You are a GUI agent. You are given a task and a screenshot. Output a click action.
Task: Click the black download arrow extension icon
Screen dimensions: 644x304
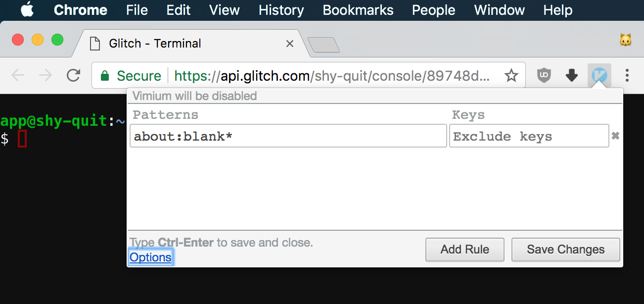point(571,75)
